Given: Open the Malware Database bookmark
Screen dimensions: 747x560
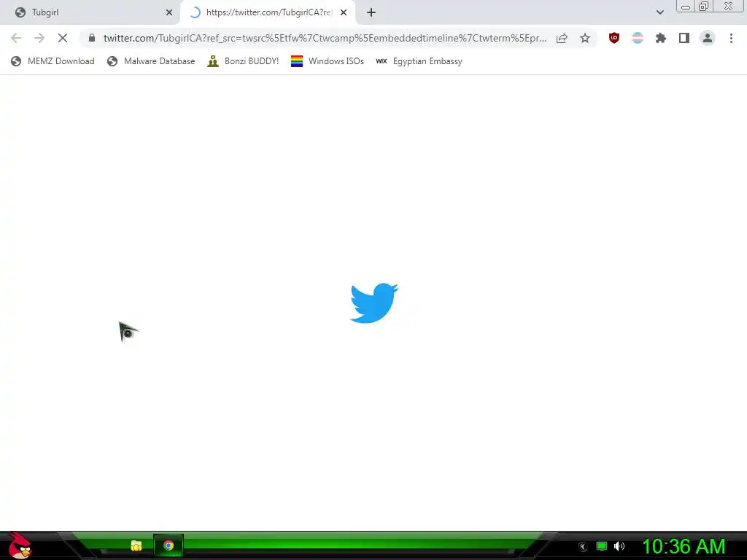Looking at the screenshot, I should tap(151, 61).
